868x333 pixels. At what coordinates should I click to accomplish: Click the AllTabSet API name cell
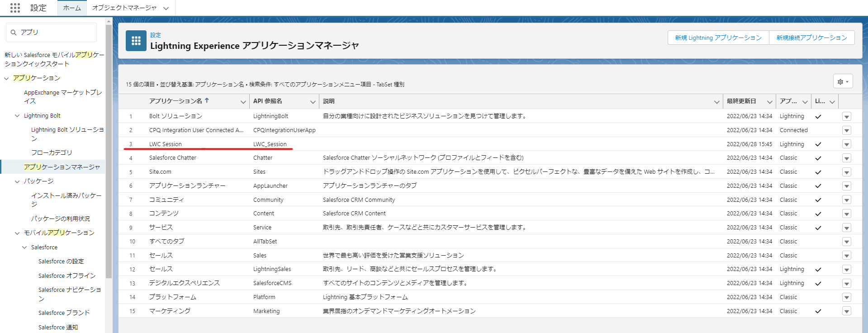tap(265, 242)
